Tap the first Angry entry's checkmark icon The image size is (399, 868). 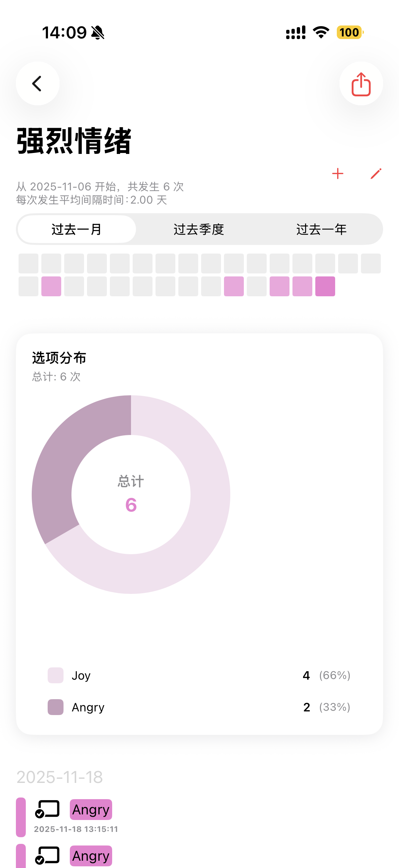tap(47, 809)
